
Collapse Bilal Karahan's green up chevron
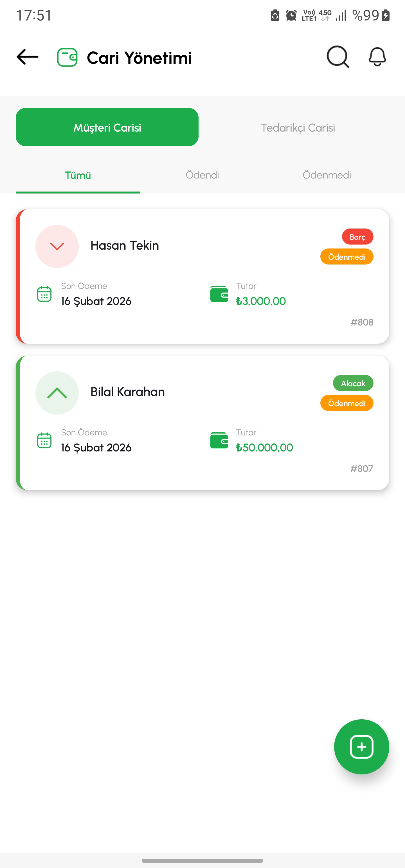click(57, 393)
